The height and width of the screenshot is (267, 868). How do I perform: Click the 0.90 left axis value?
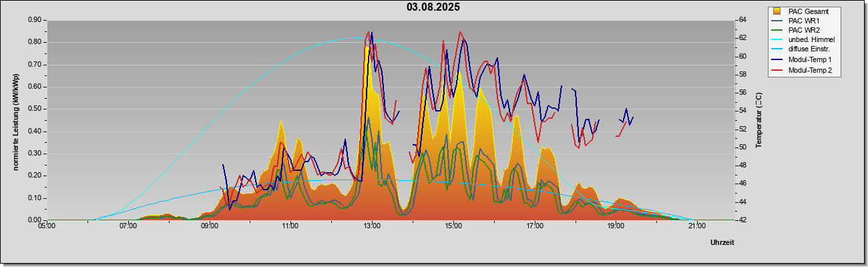point(35,20)
